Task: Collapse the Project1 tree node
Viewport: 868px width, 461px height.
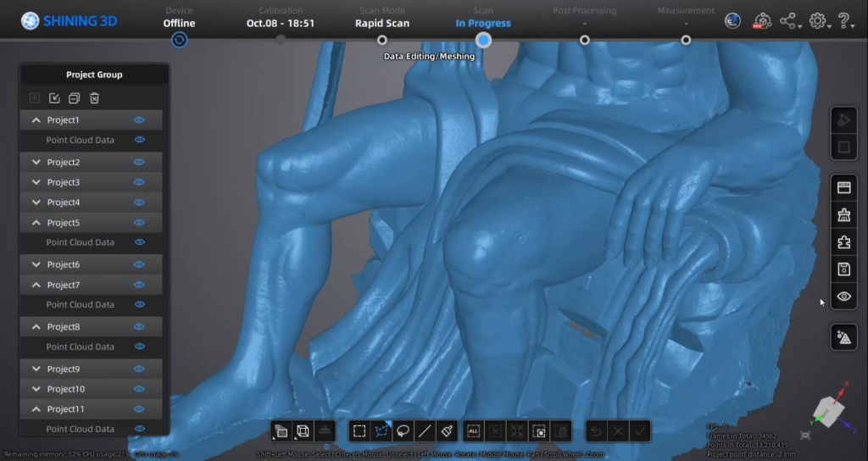Action: (x=36, y=120)
